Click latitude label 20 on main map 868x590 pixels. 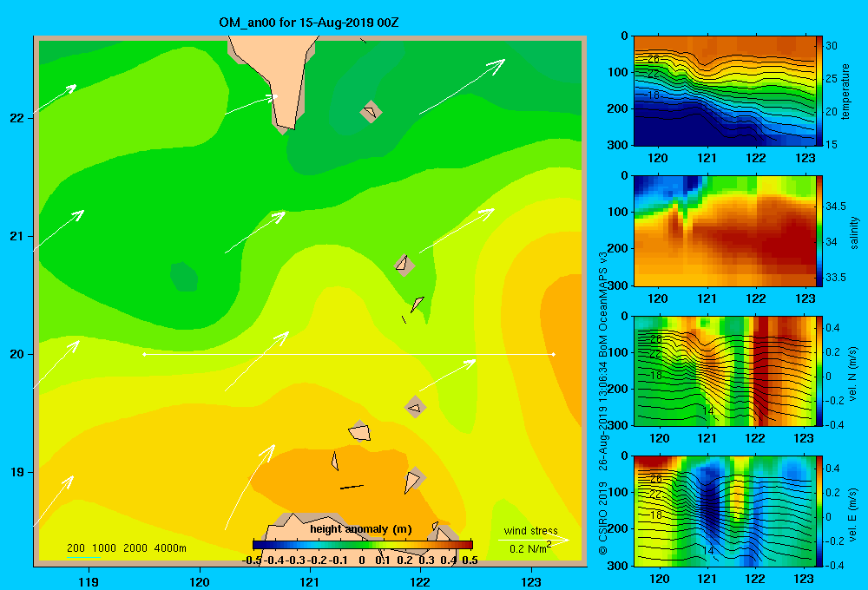tap(17, 354)
